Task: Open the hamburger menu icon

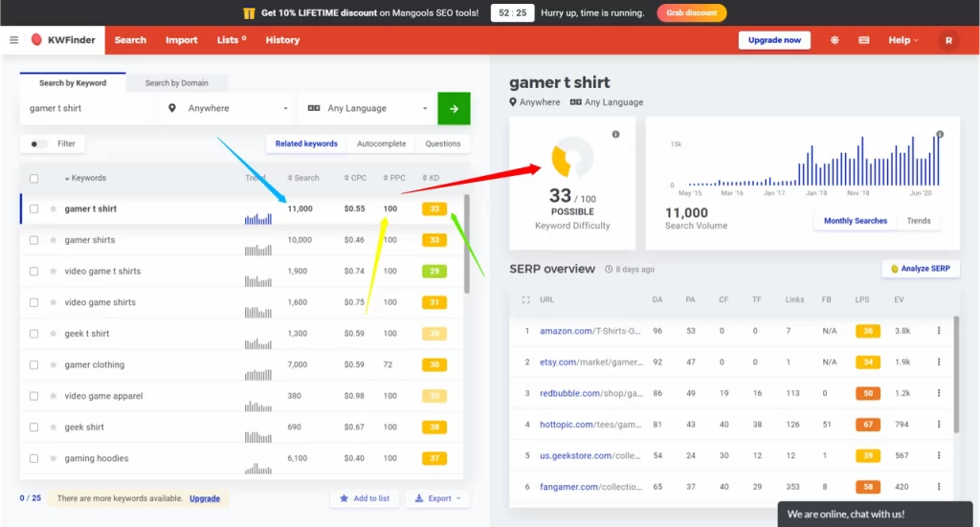Action: [13, 40]
